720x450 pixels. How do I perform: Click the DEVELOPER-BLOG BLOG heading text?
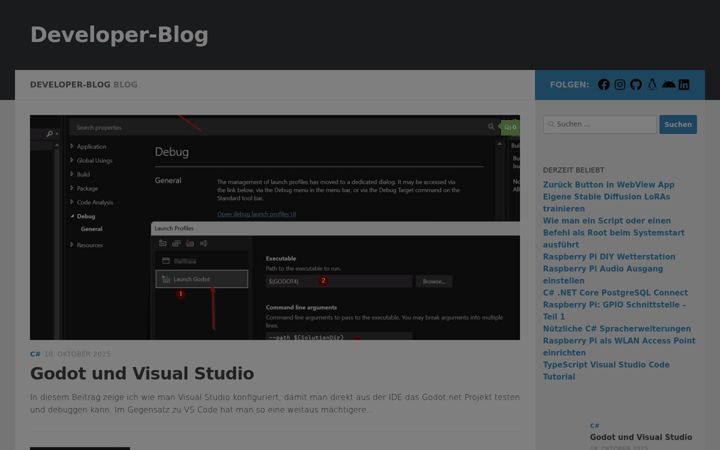(x=84, y=84)
